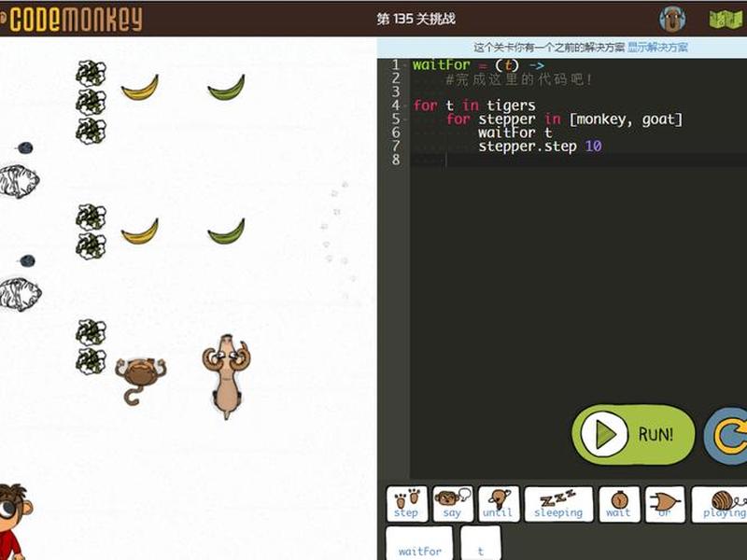Place cursor on empty line 8
747x560 pixels.
coord(579,160)
